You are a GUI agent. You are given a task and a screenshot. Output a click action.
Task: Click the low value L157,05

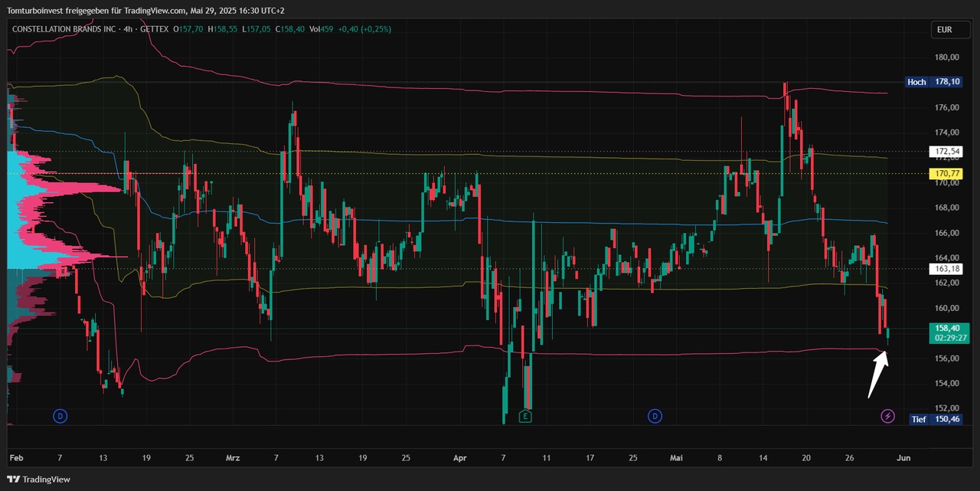[x=256, y=29]
